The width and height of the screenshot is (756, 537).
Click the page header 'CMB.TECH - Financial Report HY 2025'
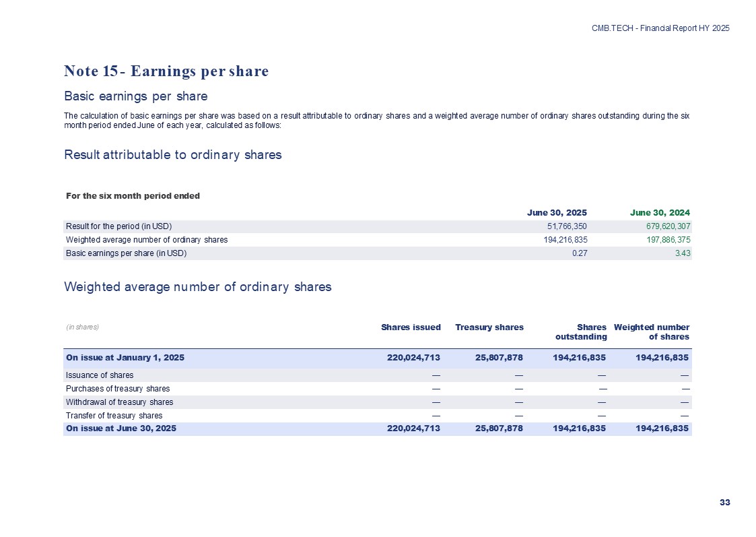(660, 28)
